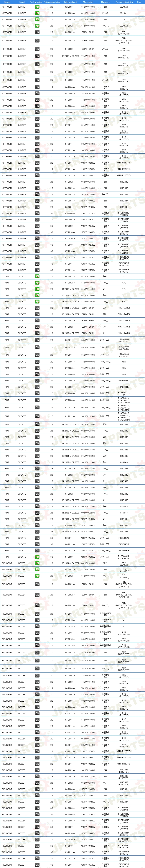Click the Opis column header
Viewport: 145px width, 868px height.
pyautogui.click(x=139, y=2)
